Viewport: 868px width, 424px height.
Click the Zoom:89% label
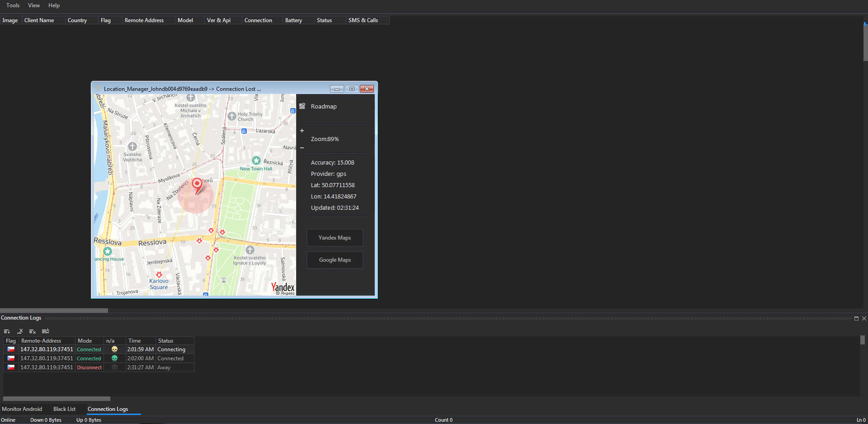click(325, 139)
